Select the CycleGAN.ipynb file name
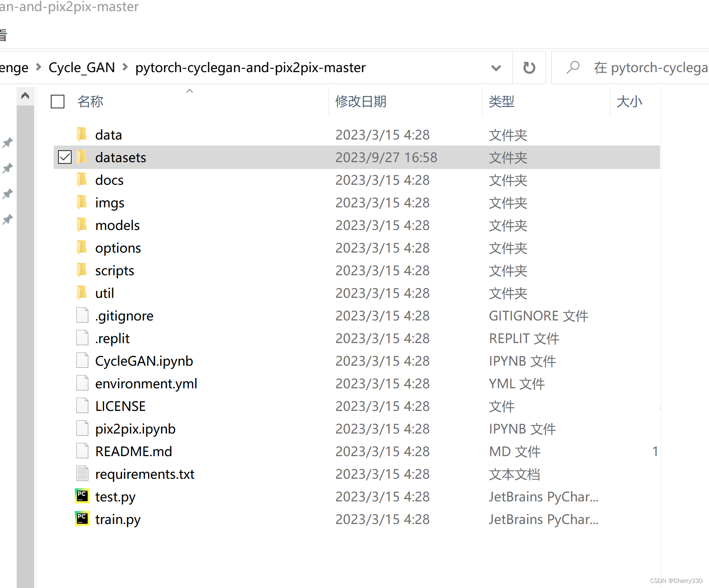Image resolution: width=709 pixels, height=588 pixels. [x=144, y=361]
